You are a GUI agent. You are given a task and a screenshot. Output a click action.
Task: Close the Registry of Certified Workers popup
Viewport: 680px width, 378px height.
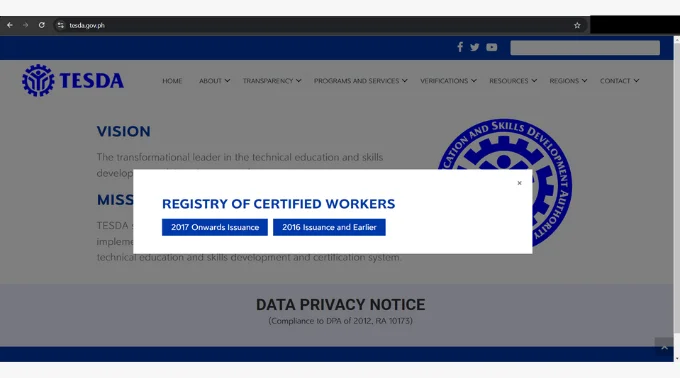(519, 183)
